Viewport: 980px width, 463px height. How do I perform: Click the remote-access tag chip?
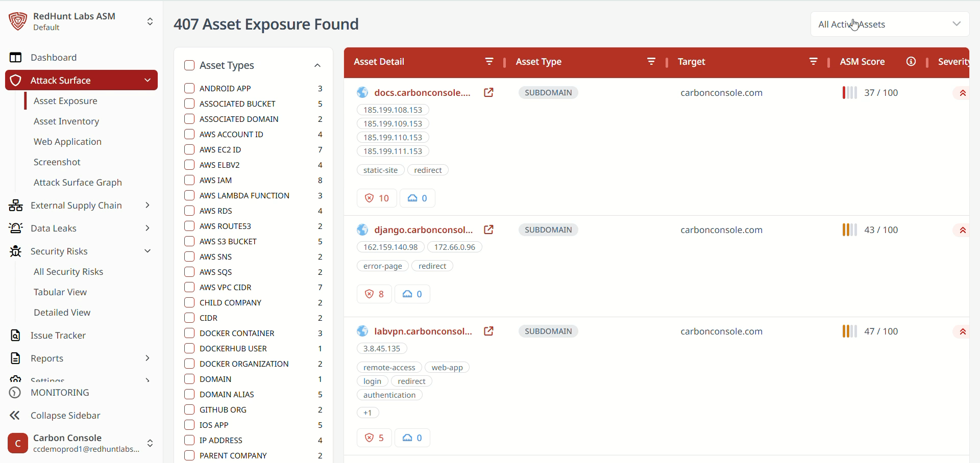389,367
